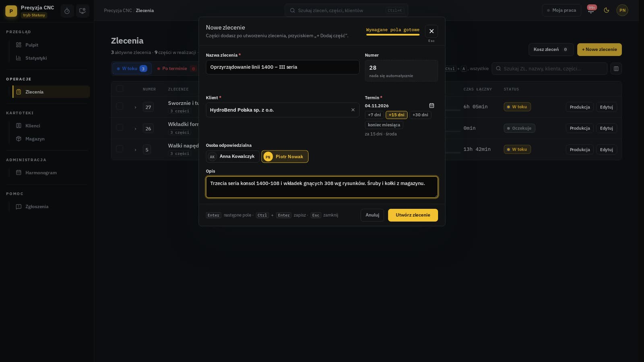Image resolution: width=644 pixels, height=362 pixels.
Task: Open Harmonogram in the sidebar
Action: [x=41, y=173]
